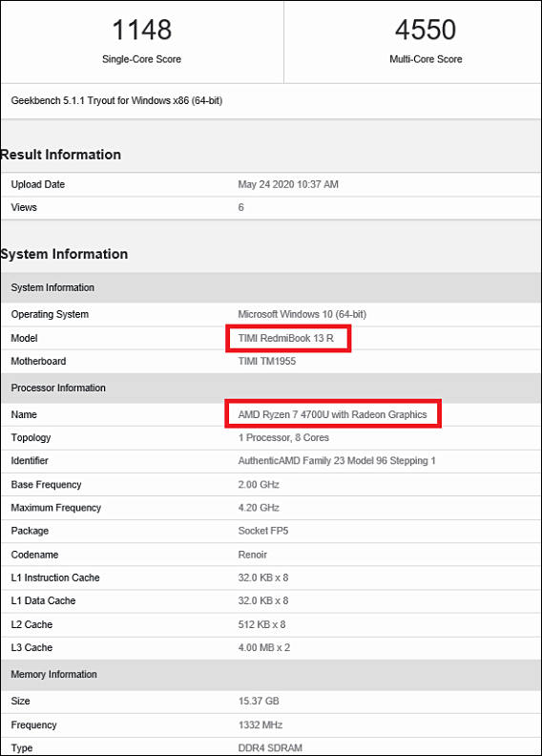
Task: Click the views count 6
Action: (240, 208)
